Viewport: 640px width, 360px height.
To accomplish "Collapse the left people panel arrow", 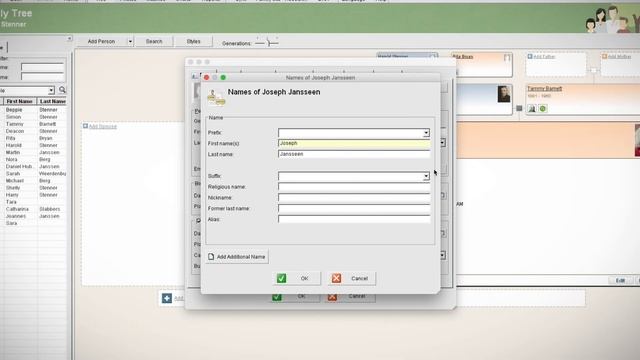I will [x=69, y=38].
